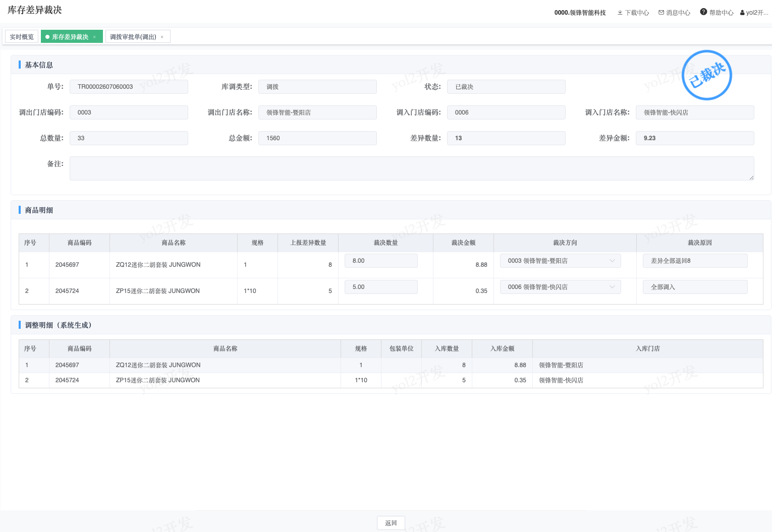Close the 库存差异裁决 tab
Image resolution: width=772 pixels, height=532 pixels.
pyautogui.click(x=94, y=37)
